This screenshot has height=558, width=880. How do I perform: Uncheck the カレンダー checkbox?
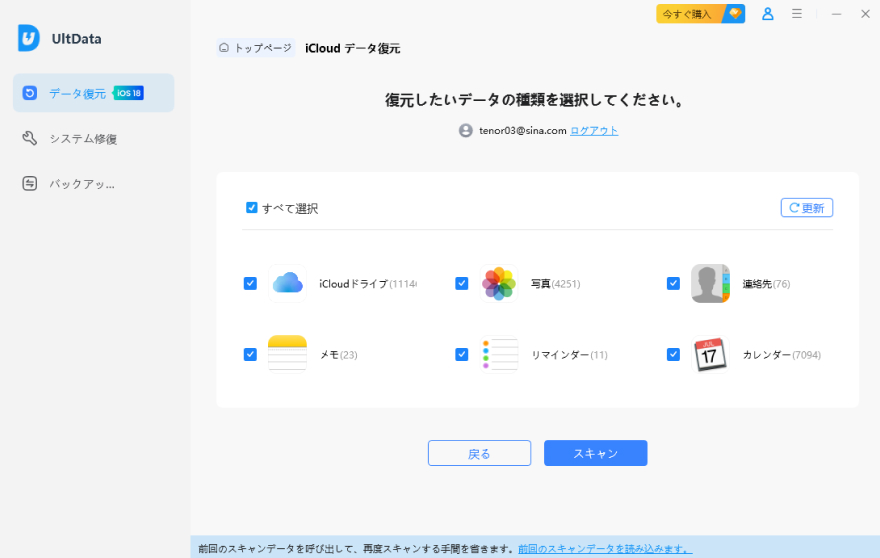[673, 354]
